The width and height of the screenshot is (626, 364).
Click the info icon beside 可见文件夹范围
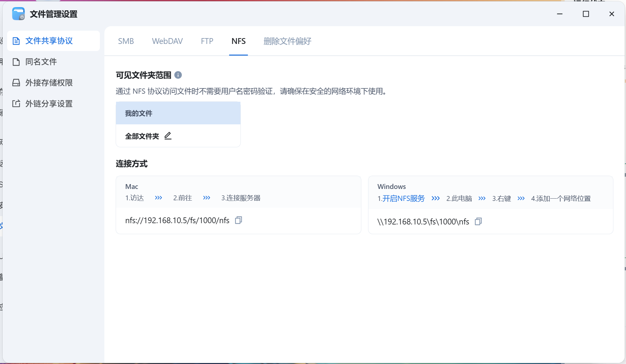178,75
